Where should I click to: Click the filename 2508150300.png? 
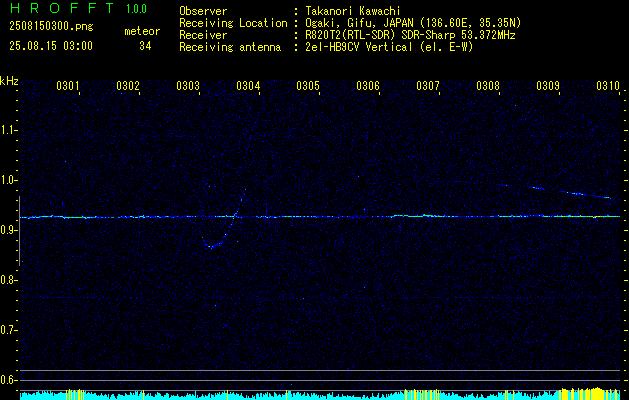click(51, 27)
